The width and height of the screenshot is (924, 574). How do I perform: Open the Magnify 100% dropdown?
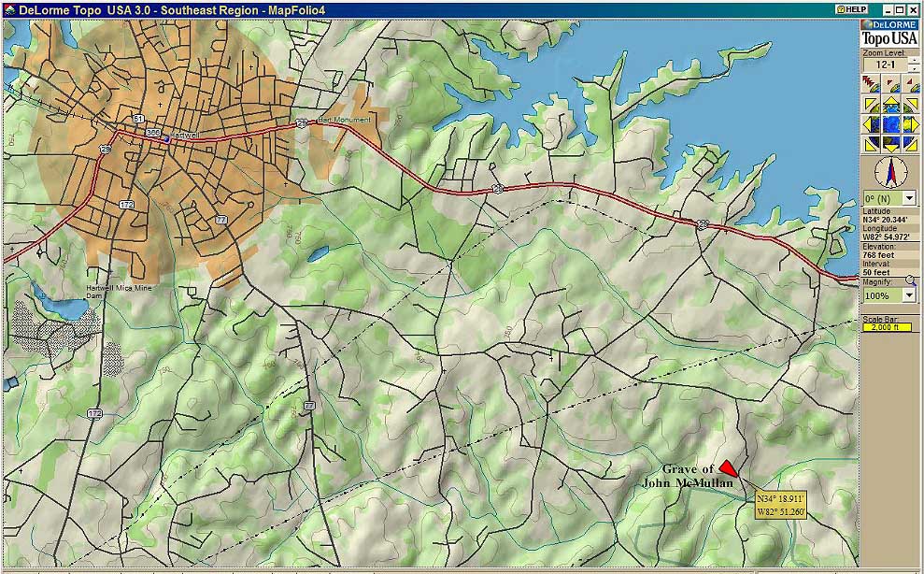[x=909, y=295]
